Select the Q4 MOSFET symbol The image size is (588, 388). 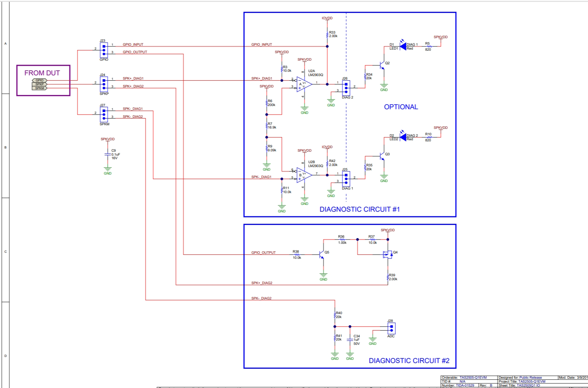[387, 254]
